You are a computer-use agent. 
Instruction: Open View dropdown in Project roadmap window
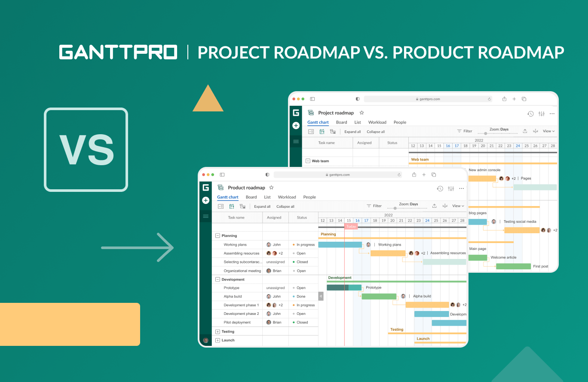click(x=548, y=131)
